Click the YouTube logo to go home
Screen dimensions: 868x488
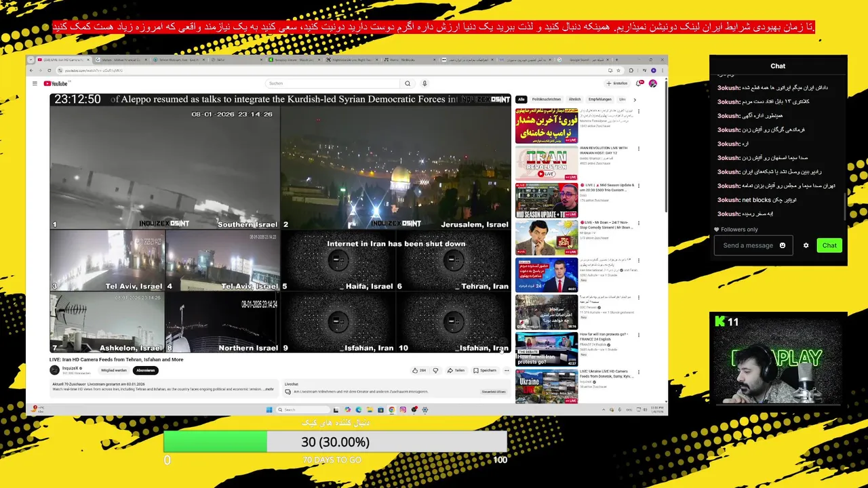56,83
